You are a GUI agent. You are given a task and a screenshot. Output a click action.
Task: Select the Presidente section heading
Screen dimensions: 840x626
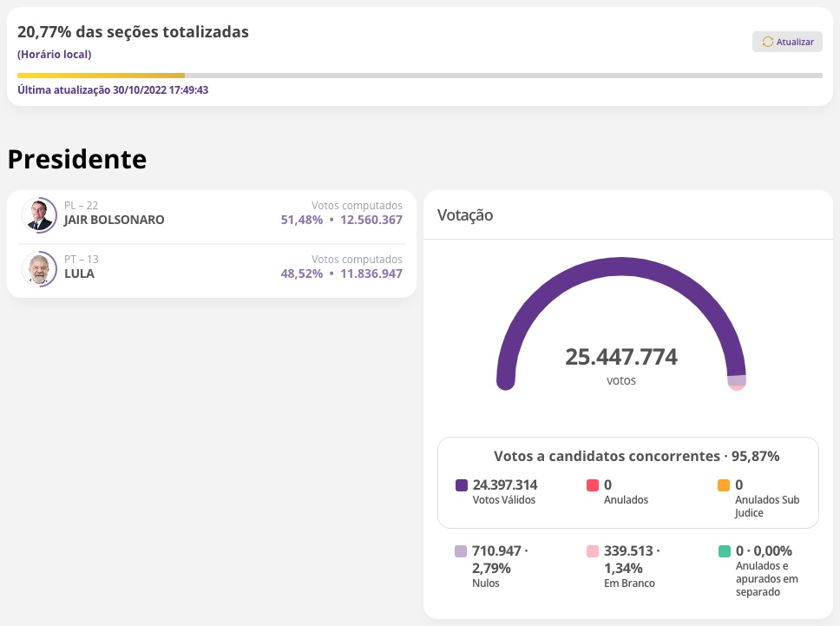[77, 160]
